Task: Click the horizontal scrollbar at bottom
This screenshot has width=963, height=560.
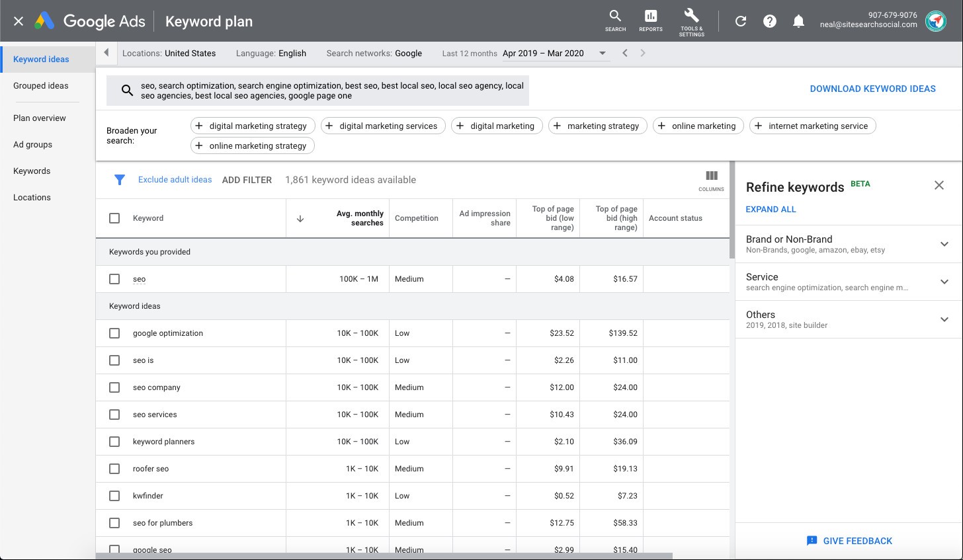Action: 384,556
